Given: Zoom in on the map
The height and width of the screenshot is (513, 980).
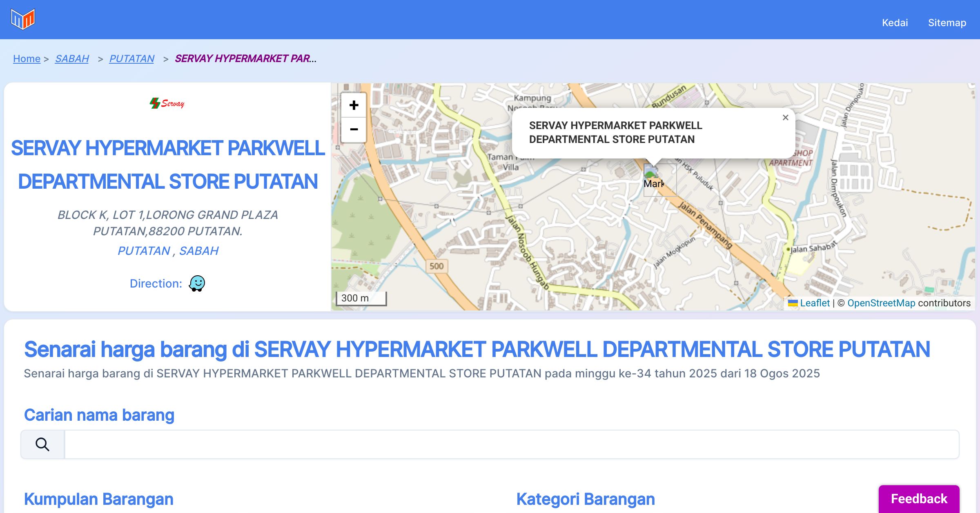Looking at the screenshot, I should (x=354, y=105).
